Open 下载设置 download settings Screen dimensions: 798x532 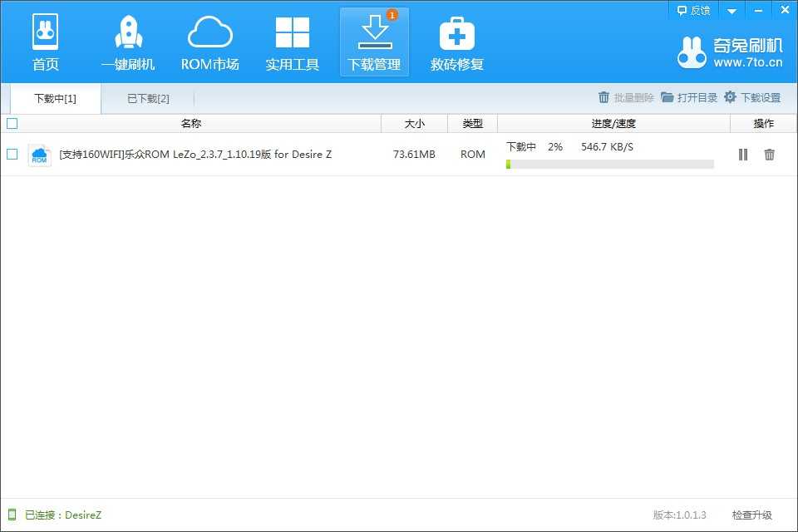click(752, 97)
